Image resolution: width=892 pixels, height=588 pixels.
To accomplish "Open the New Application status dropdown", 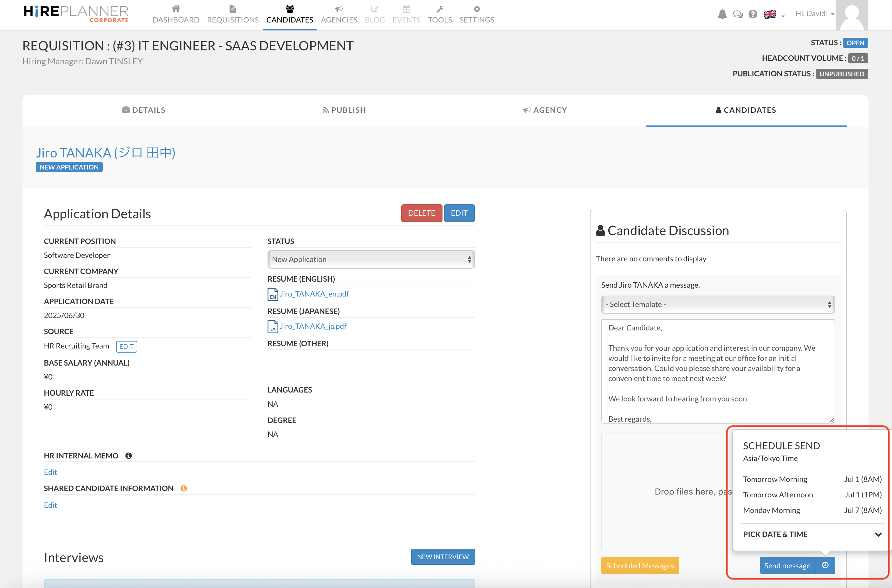I will (371, 259).
